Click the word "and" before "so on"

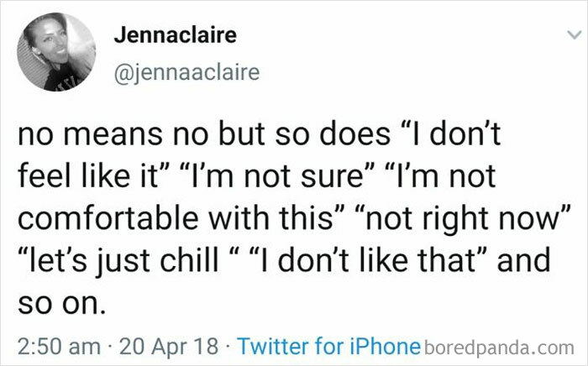click(x=523, y=261)
